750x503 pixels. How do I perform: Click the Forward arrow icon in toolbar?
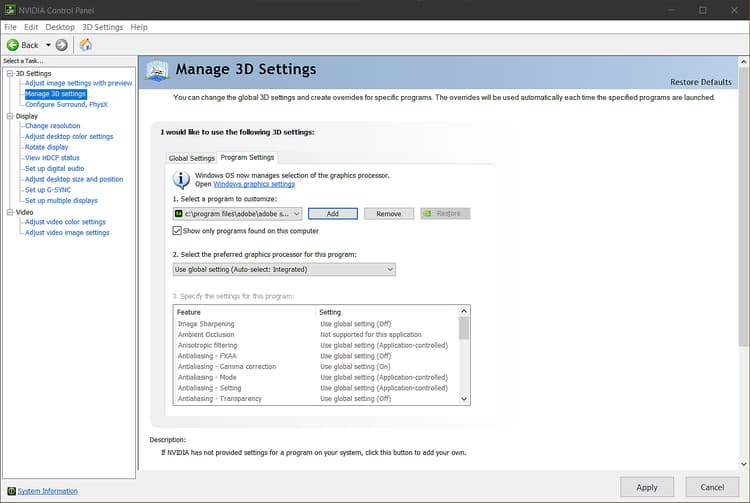(x=62, y=45)
